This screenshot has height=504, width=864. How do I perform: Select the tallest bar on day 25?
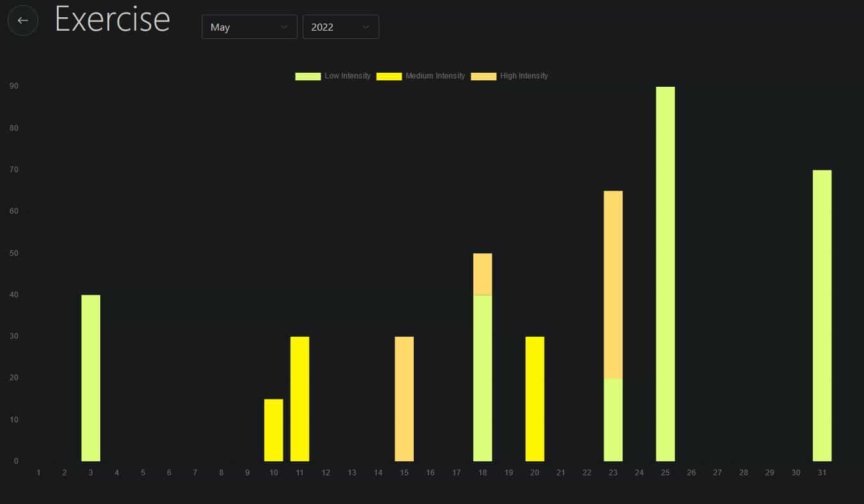pos(665,274)
